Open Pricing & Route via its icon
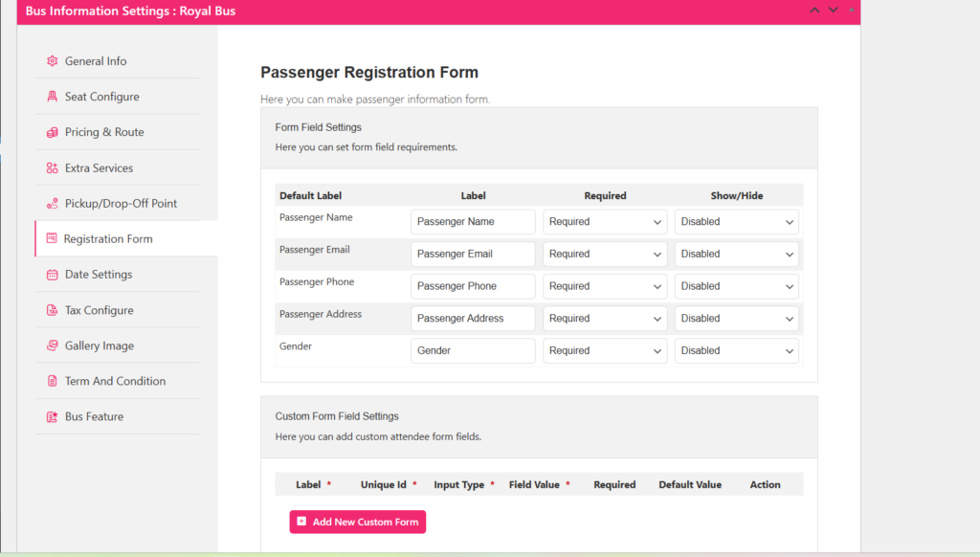 coord(52,132)
